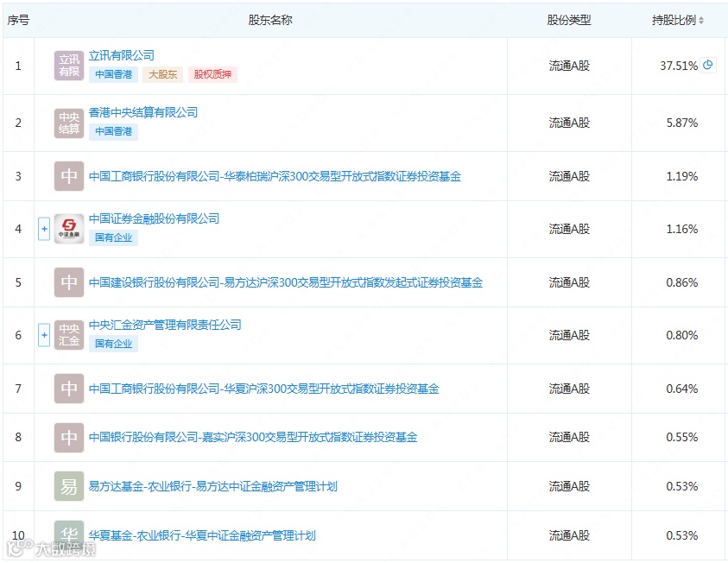Click the 5.87% holding value
This screenshot has height=563, width=728.
point(682,123)
